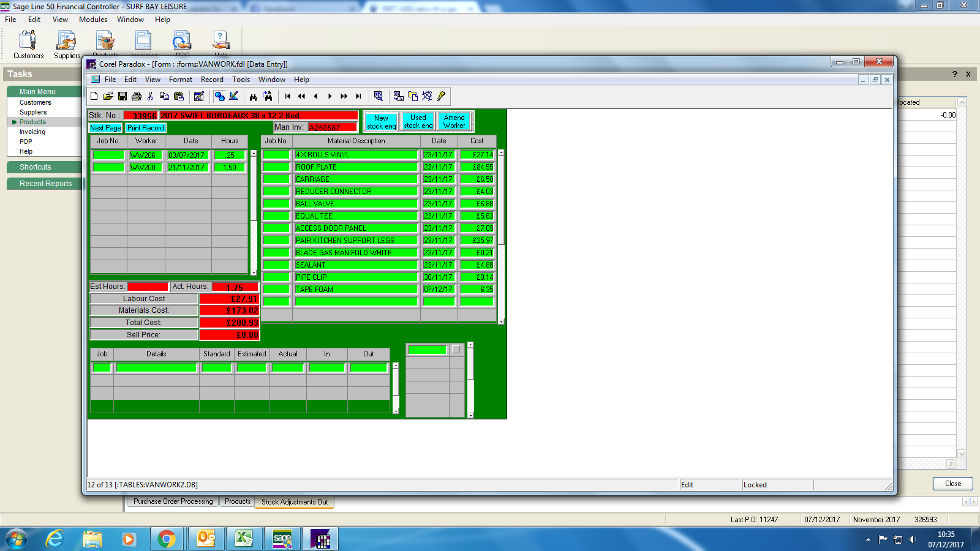980x551 pixels.
Task: Click the Main Menu task header
Action: tap(44, 92)
